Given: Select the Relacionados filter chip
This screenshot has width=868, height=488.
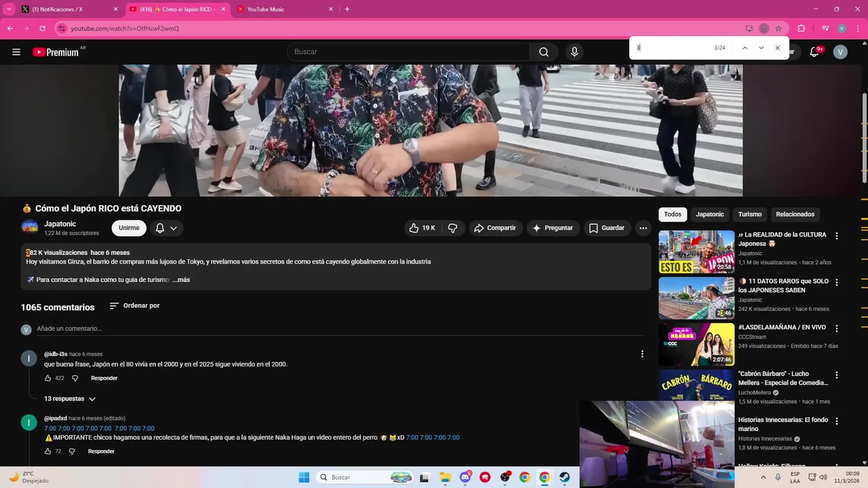Looking at the screenshot, I should click(795, 214).
